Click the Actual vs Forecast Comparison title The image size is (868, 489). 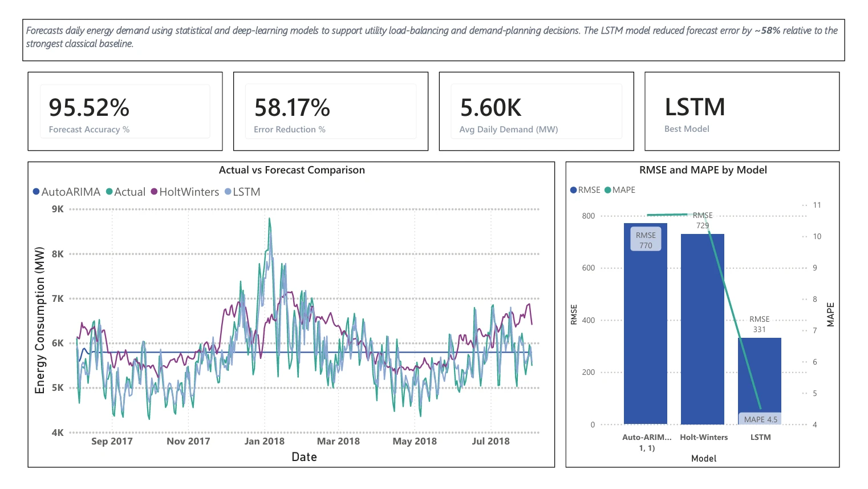pyautogui.click(x=292, y=170)
